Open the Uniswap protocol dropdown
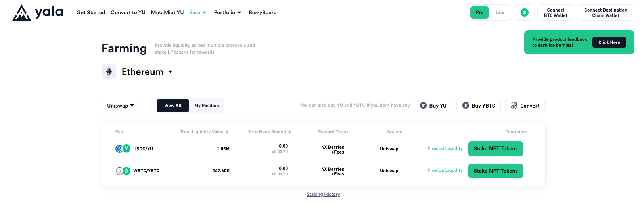The image size is (644, 210). [121, 106]
